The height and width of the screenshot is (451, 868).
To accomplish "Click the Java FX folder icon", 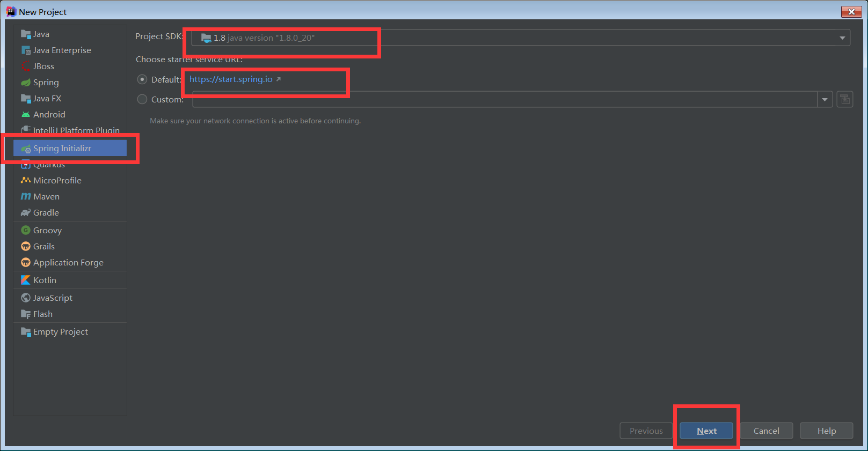I will [x=26, y=99].
